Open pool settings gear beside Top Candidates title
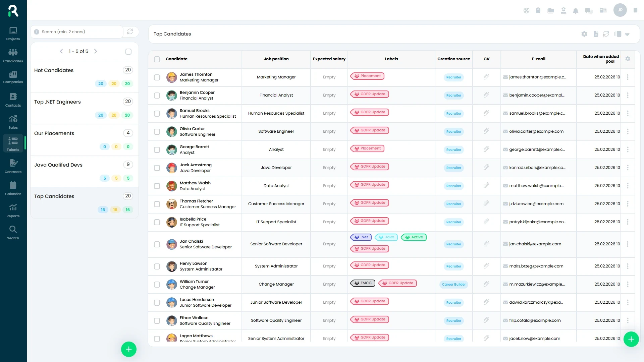Image resolution: width=644 pixels, height=362 pixels. pos(584,34)
